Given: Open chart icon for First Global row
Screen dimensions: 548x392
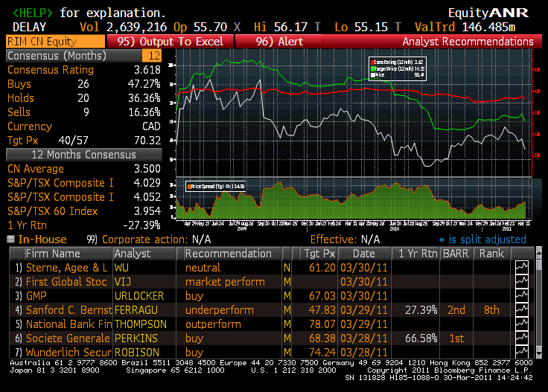Looking at the screenshot, I should coord(522,282).
